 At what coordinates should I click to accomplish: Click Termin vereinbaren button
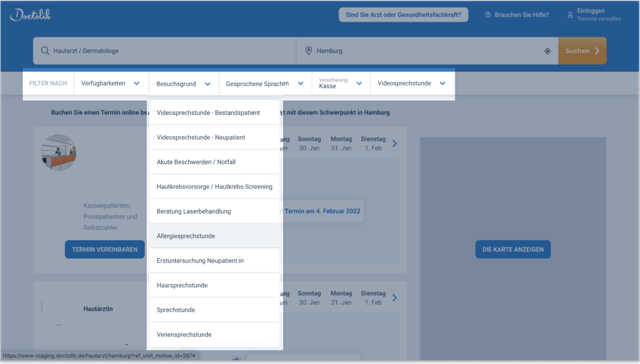[x=105, y=249]
